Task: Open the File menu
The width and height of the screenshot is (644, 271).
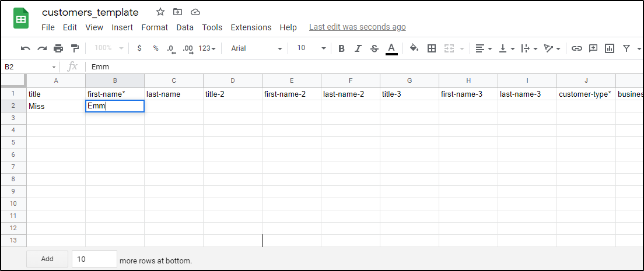Action: (48, 27)
